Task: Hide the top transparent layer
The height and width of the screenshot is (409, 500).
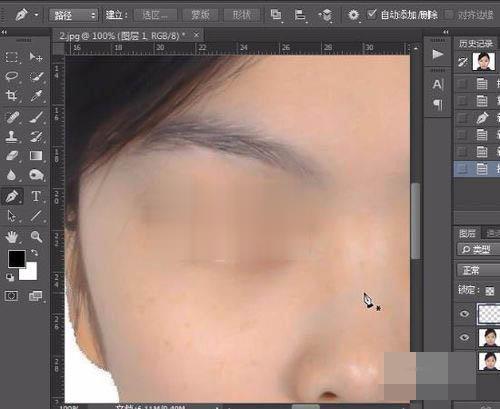Action: click(x=464, y=314)
